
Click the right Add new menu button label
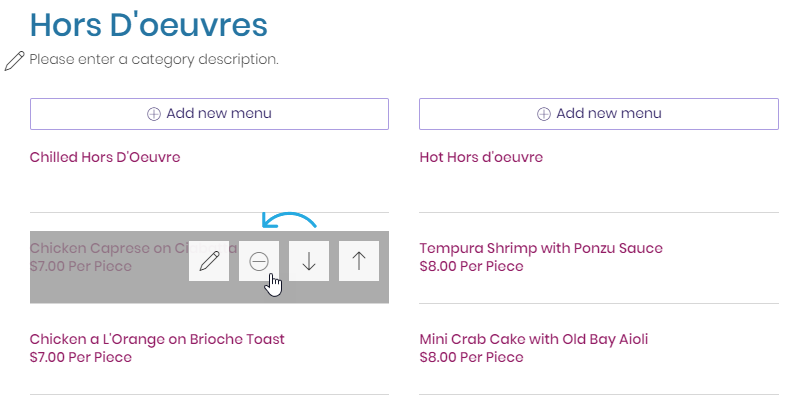pyautogui.click(x=609, y=113)
